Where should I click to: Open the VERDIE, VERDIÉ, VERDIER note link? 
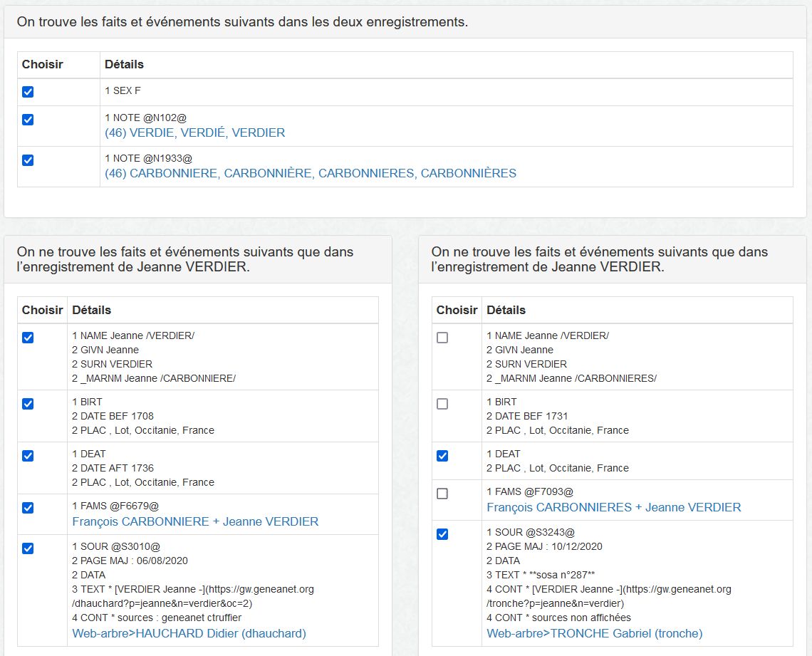(194, 132)
